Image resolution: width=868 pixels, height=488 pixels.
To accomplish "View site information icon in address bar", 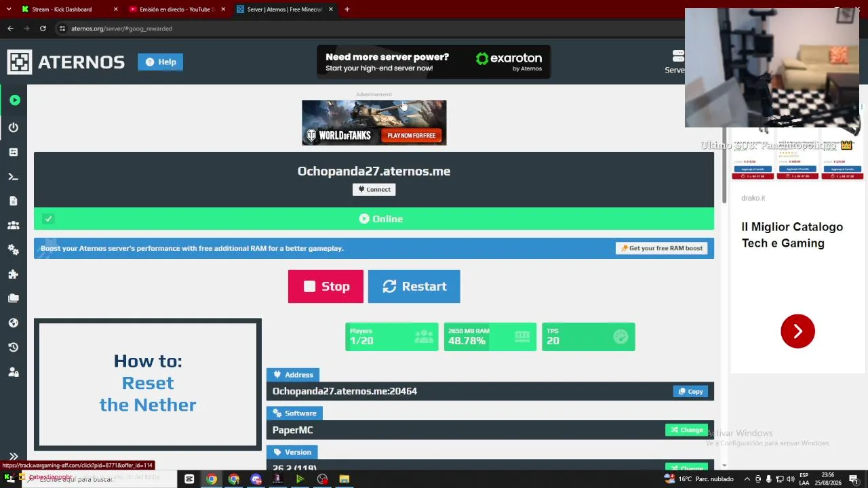I will tap(62, 28).
